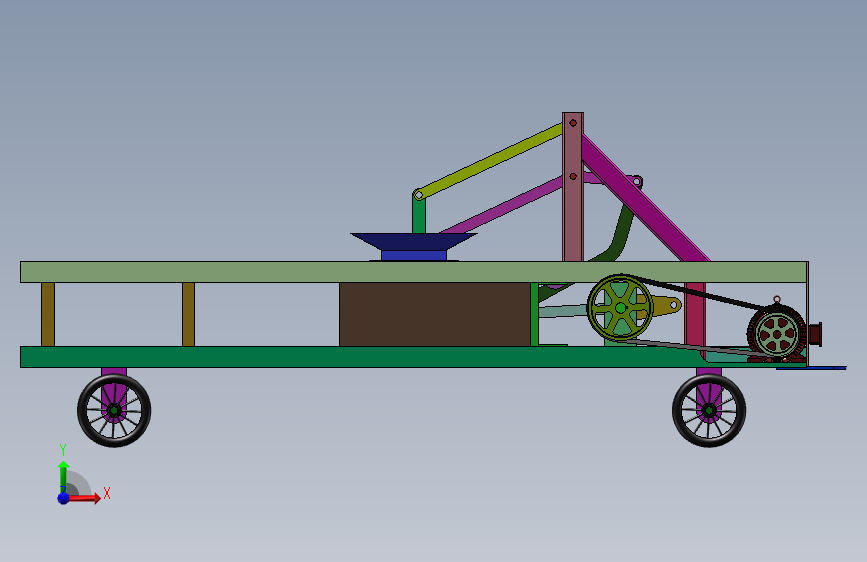Select the leftmost olive support post
The image size is (867, 562).
[48, 314]
